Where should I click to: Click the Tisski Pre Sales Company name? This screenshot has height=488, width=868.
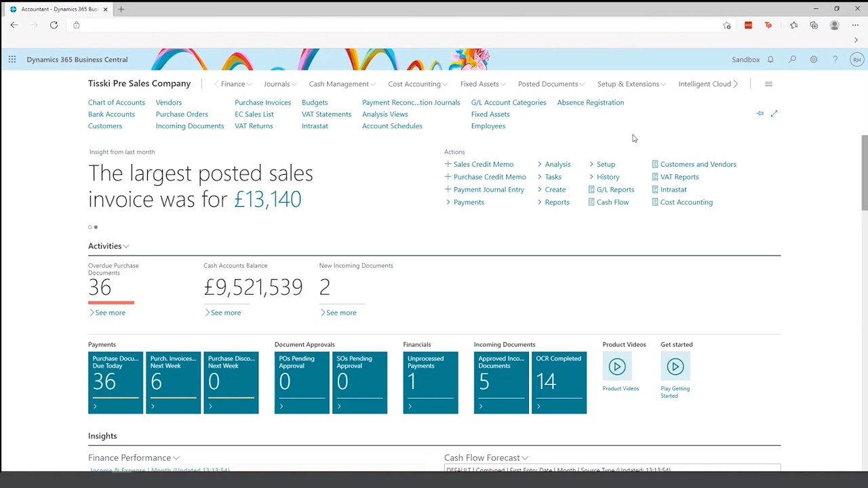[140, 83]
